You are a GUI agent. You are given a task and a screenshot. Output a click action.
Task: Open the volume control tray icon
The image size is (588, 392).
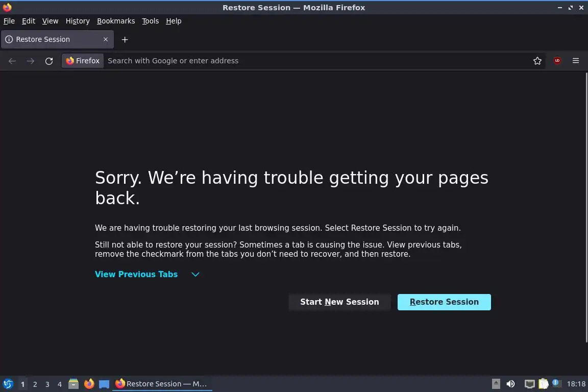[510, 384]
